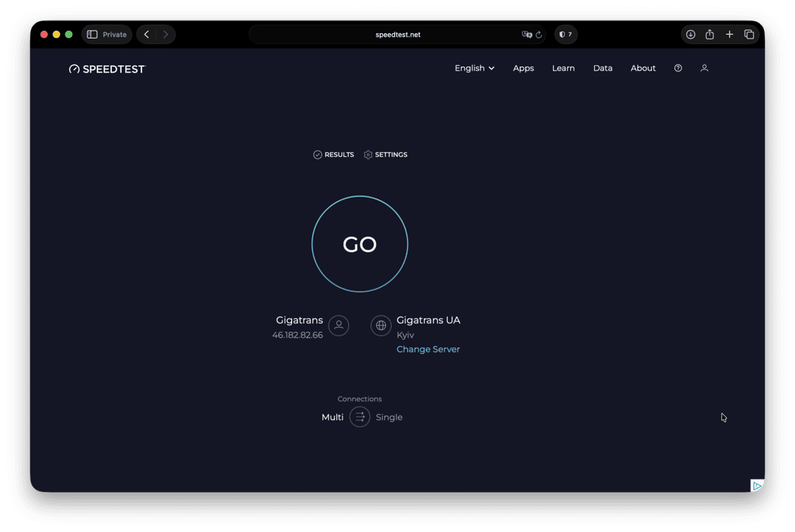
Task: Click the Speedtest speedometer logo icon
Action: coord(74,68)
